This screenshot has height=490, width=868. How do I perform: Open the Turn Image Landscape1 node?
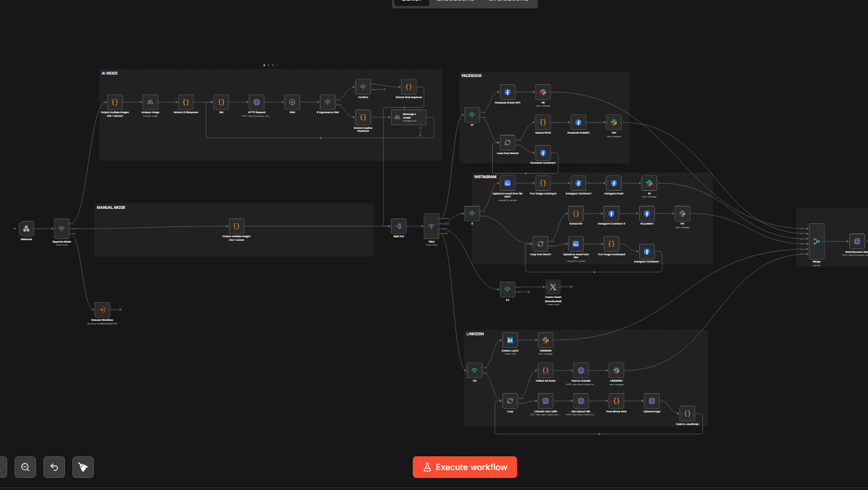543,183
